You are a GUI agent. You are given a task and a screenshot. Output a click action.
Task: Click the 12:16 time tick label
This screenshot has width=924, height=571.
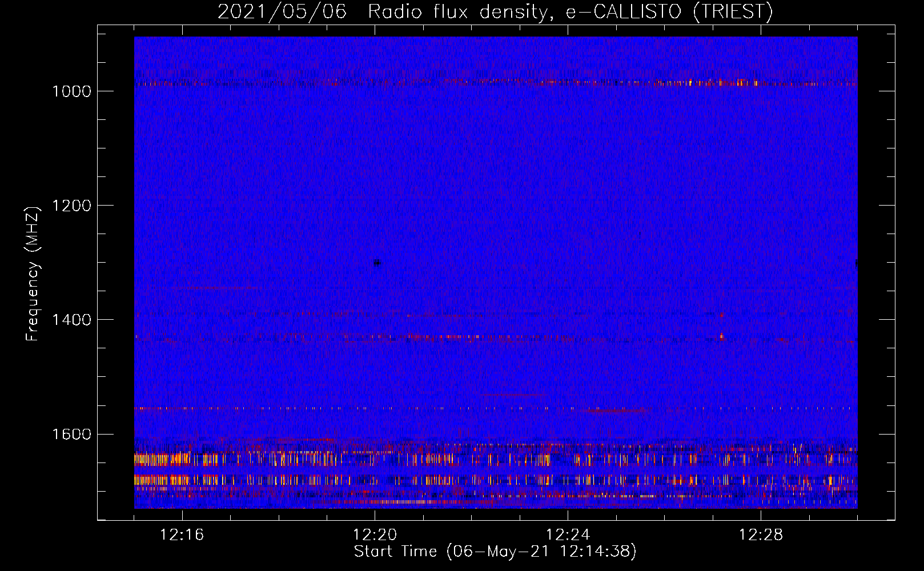click(x=182, y=535)
